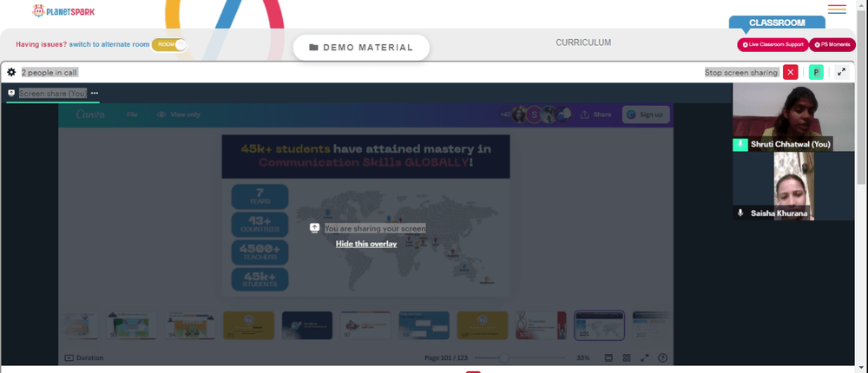
Task: Select slide thumbnail 99
Action: (x=482, y=325)
